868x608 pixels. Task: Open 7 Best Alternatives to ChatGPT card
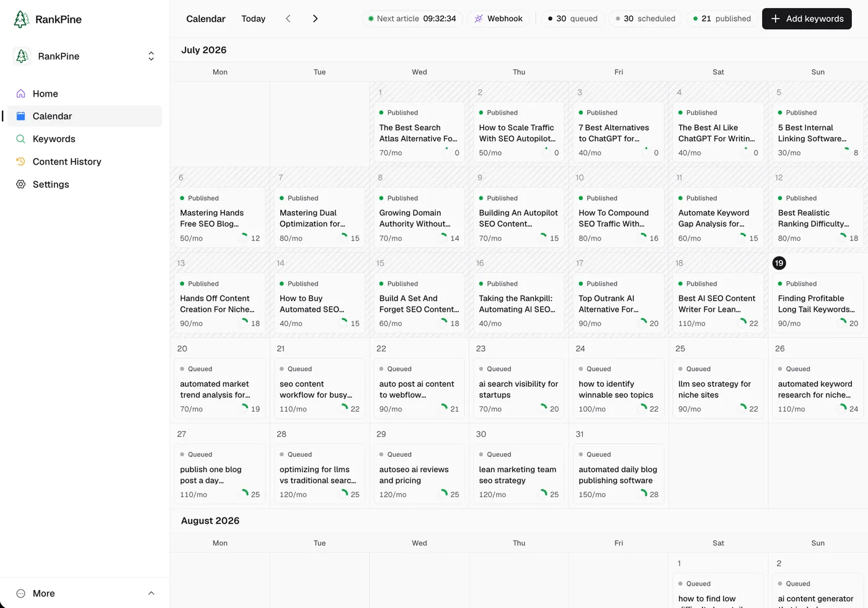[619, 133]
